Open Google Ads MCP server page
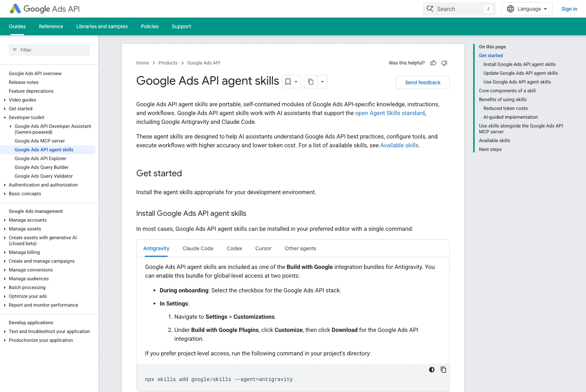This screenshot has height=392, width=586. coord(40,141)
